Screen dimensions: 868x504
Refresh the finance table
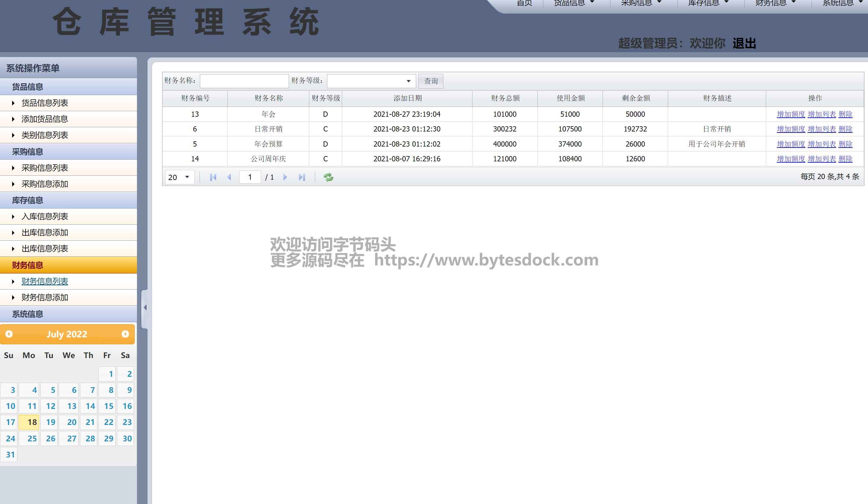pyautogui.click(x=328, y=177)
